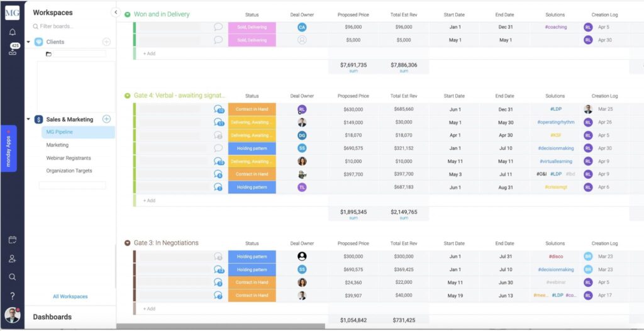Select the Organization Targets board

(x=69, y=171)
